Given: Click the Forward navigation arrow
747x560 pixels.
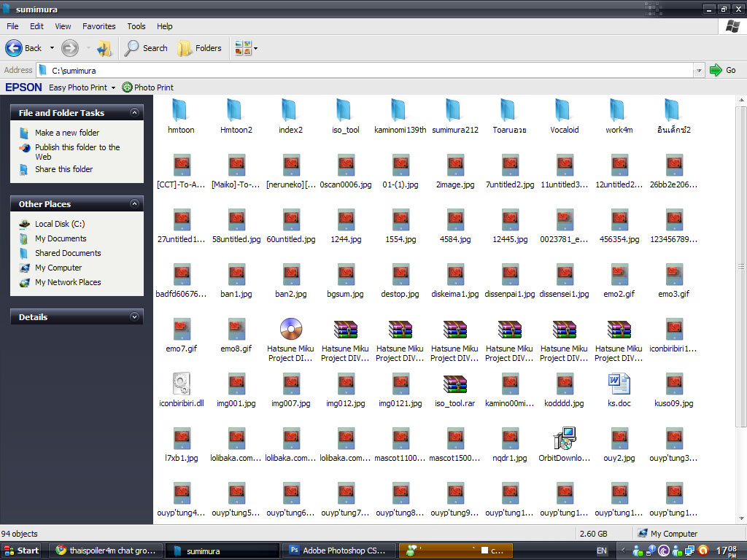Looking at the screenshot, I should coord(70,48).
